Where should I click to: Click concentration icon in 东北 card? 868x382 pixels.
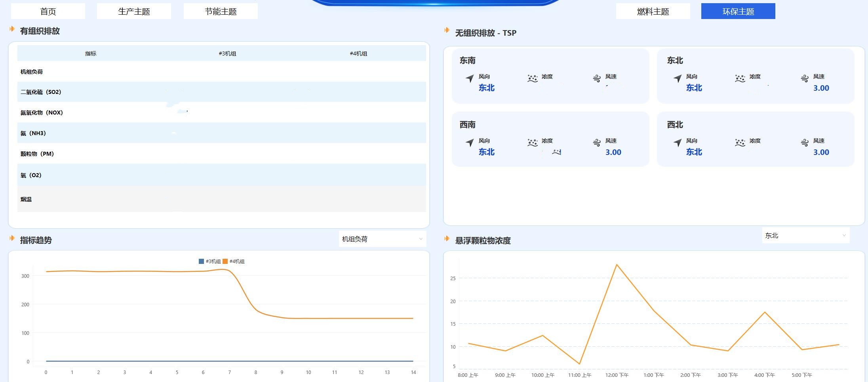(740, 78)
